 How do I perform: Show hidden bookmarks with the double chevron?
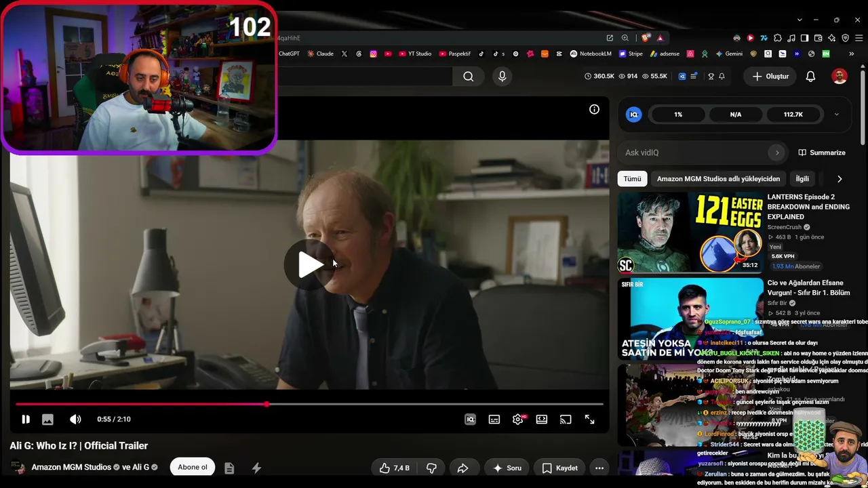851,54
